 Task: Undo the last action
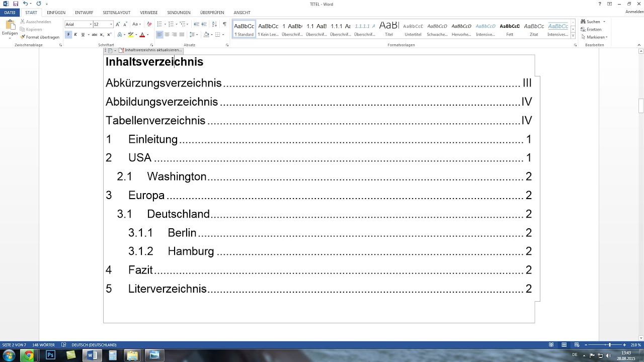pyautogui.click(x=25, y=4)
